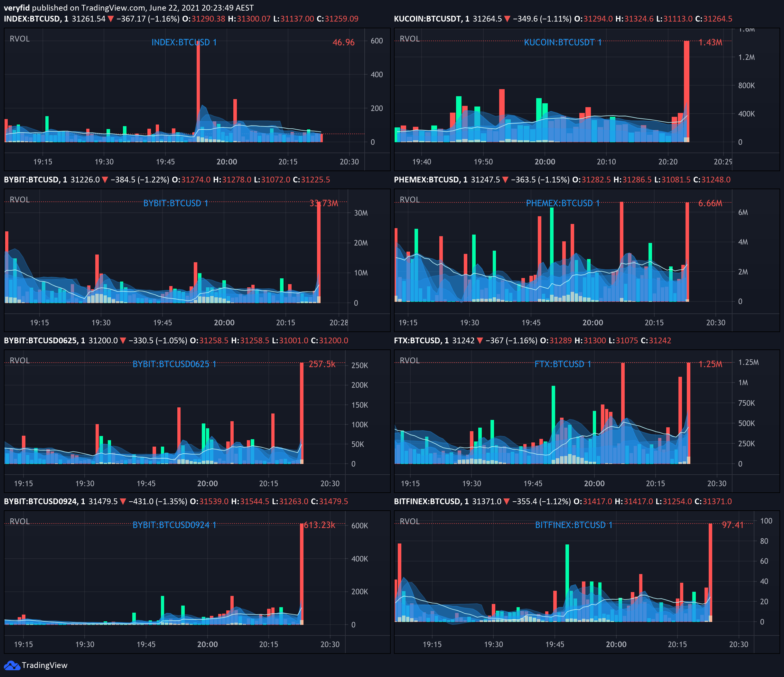The image size is (784, 677).
Task: Click the TradingView footer text
Action: pos(44,665)
